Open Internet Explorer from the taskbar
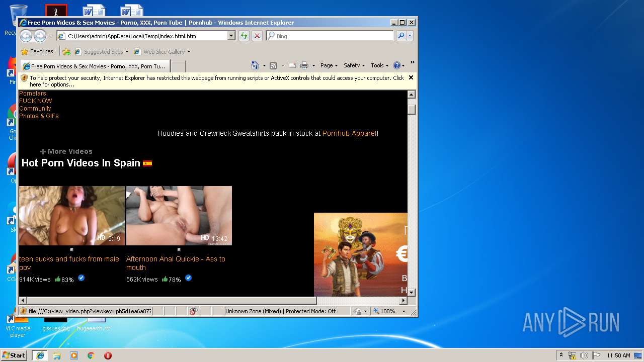Screen dimensions: 644x362 click(x=40, y=355)
